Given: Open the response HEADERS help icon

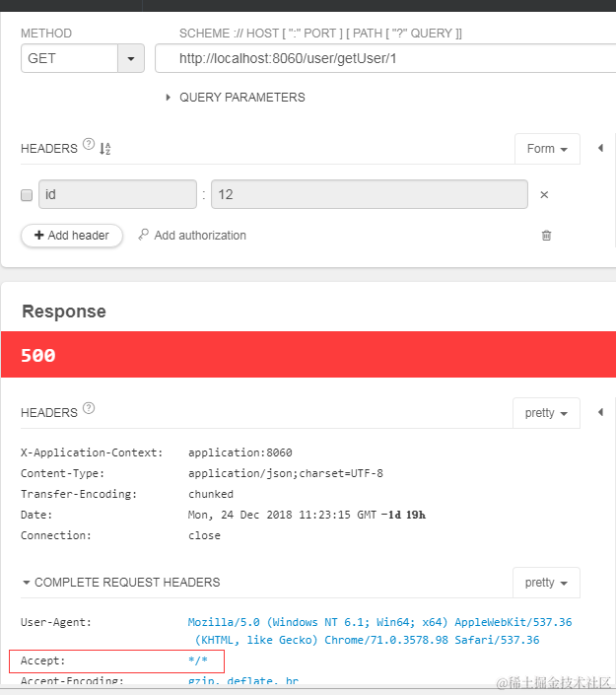Looking at the screenshot, I should pyautogui.click(x=89, y=408).
